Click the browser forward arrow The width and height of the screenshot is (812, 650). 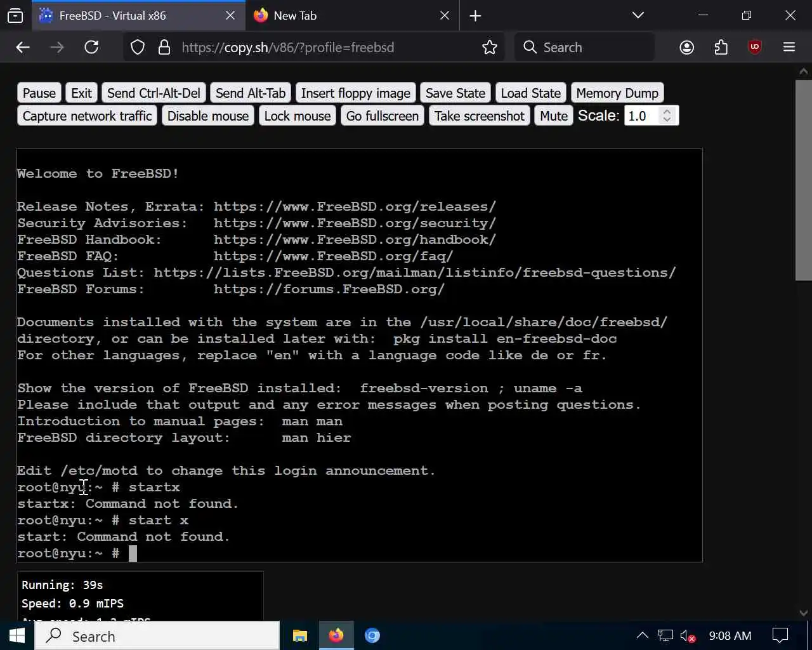57,47
